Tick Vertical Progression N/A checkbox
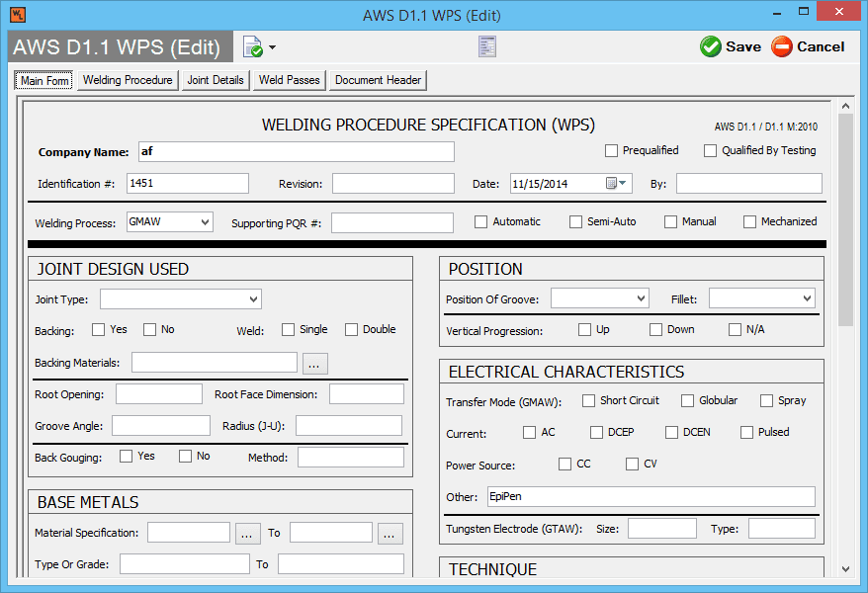The width and height of the screenshot is (868, 593). tap(735, 330)
